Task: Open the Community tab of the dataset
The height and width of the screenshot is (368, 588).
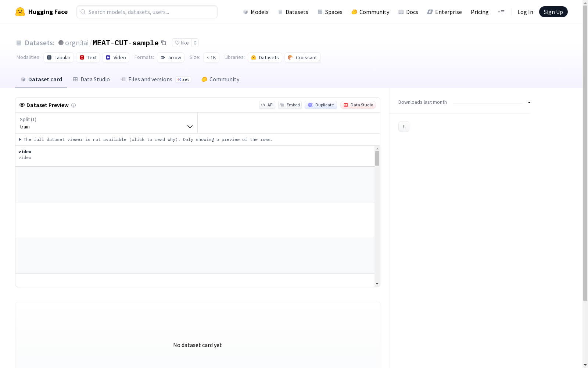Action: pos(220,79)
